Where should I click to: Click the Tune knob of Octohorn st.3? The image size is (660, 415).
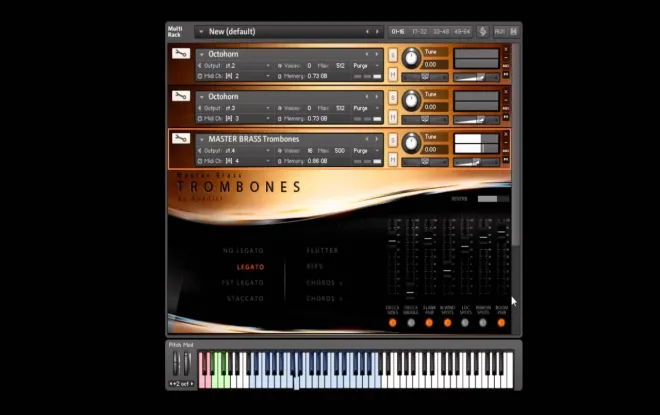point(411,101)
